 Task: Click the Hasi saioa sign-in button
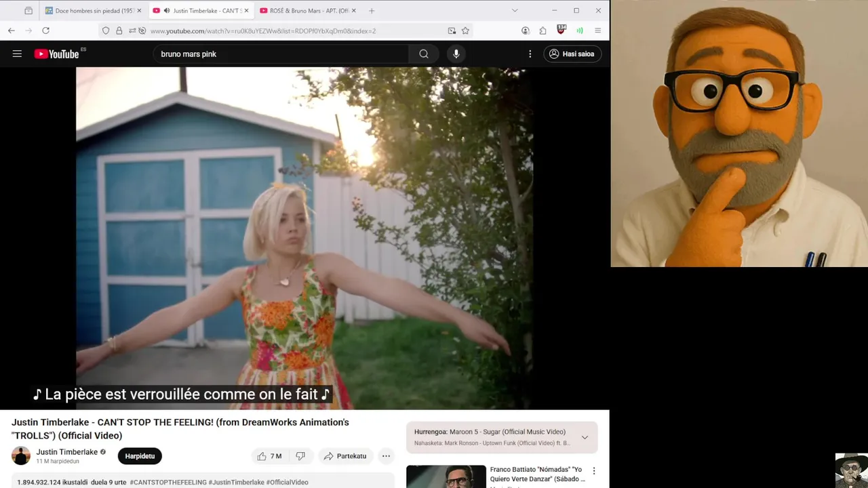[572, 54]
